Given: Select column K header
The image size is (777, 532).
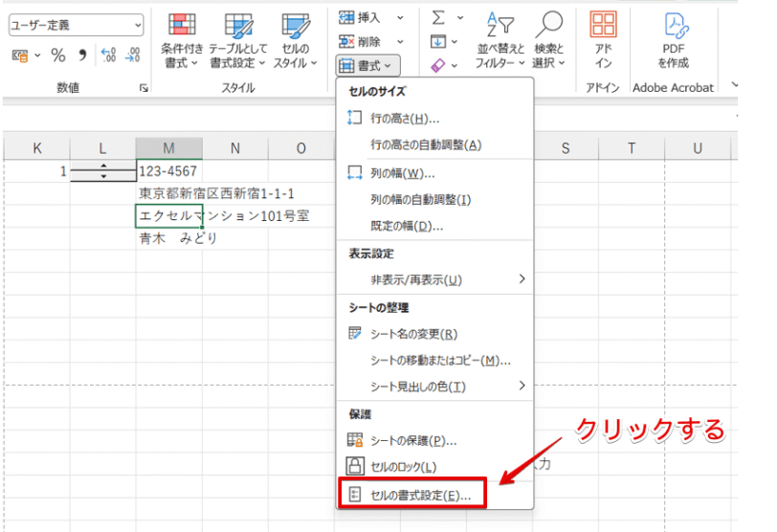Looking at the screenshot, I should (36, 148).
